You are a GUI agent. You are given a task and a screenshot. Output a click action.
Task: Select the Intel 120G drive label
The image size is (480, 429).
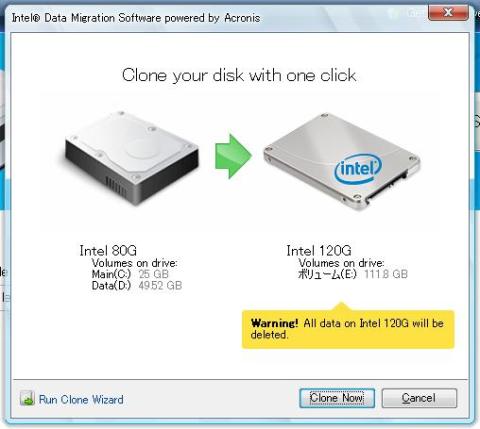click(319, 250)
